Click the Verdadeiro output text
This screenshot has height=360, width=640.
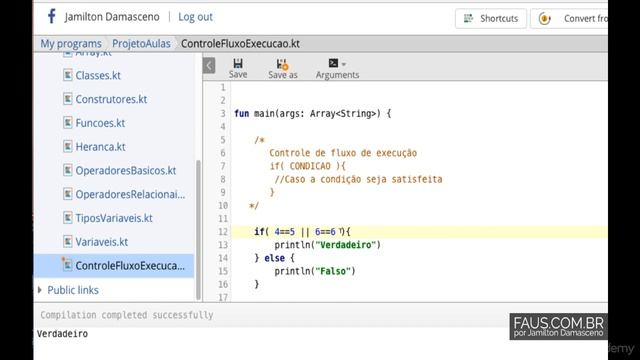[62, 334]
